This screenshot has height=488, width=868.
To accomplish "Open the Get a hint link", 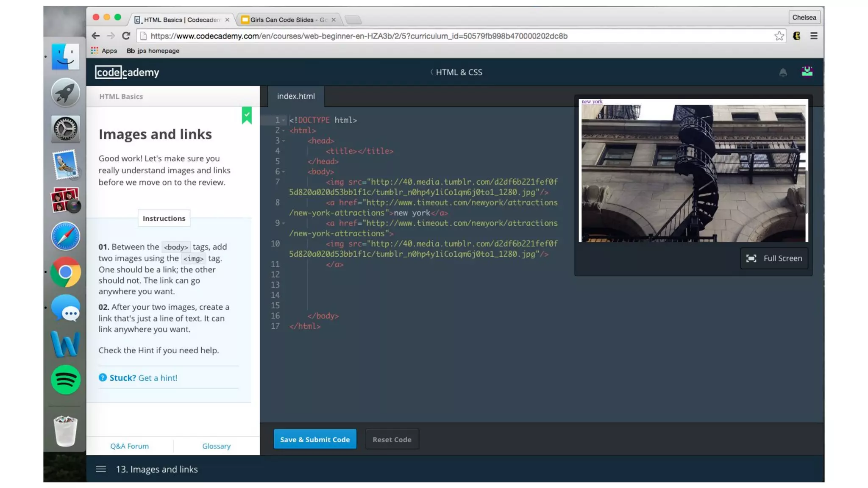I will (158, 378).
